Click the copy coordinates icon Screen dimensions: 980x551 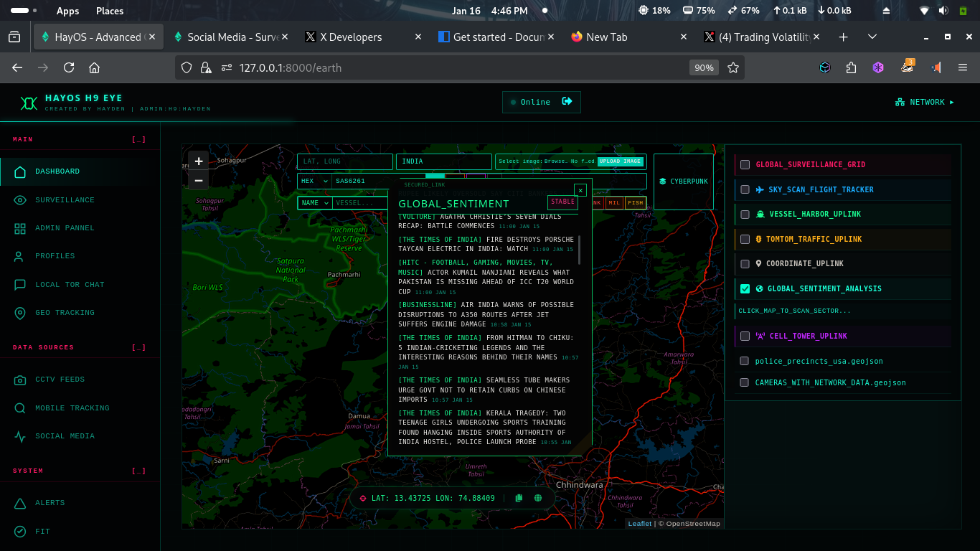(x=519, y=497)
